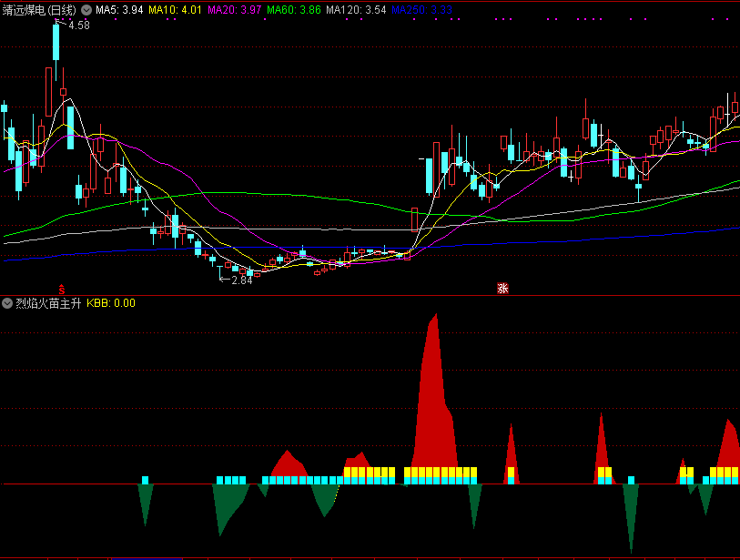Select the MA60: 3.86 moving average label
The width and height of the screenshot is (740, 560).
(x=294, y=10)
